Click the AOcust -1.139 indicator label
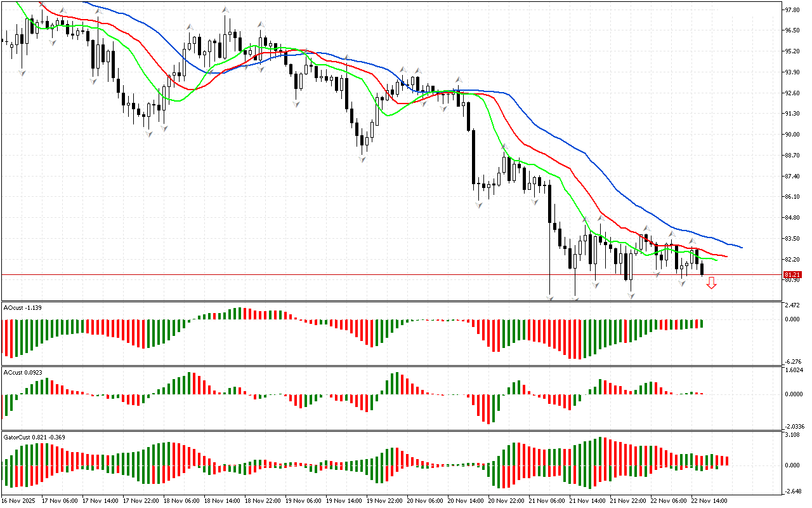The height and width of the screenshot is (508, 812). (23, 308)
